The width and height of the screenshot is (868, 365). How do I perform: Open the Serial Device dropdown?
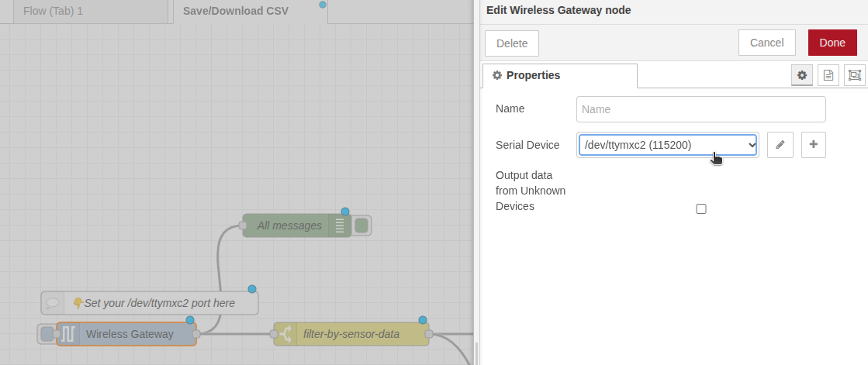pyautogui.click(x=667, y=145)
